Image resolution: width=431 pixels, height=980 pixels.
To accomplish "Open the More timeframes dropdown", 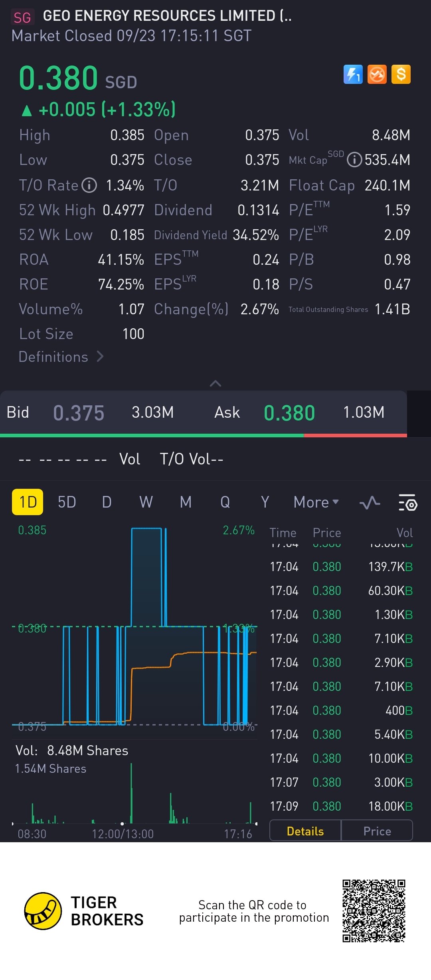I will pos(316,502).
